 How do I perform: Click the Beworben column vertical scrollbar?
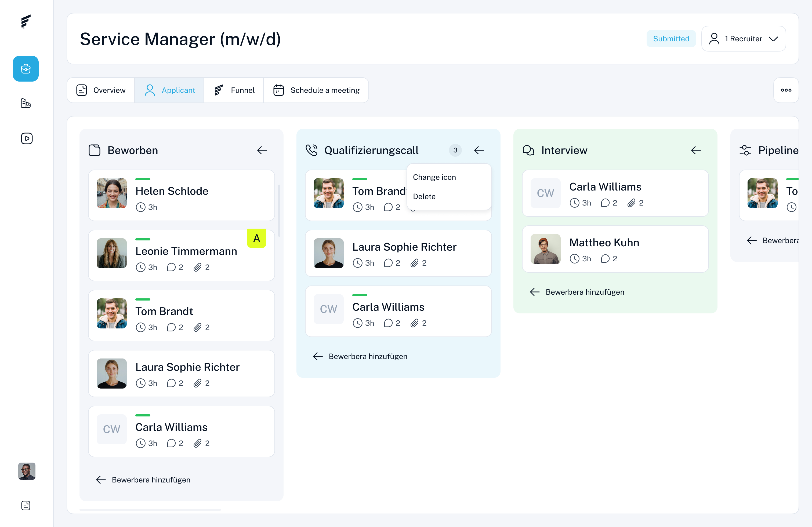(x=279, y=210)
